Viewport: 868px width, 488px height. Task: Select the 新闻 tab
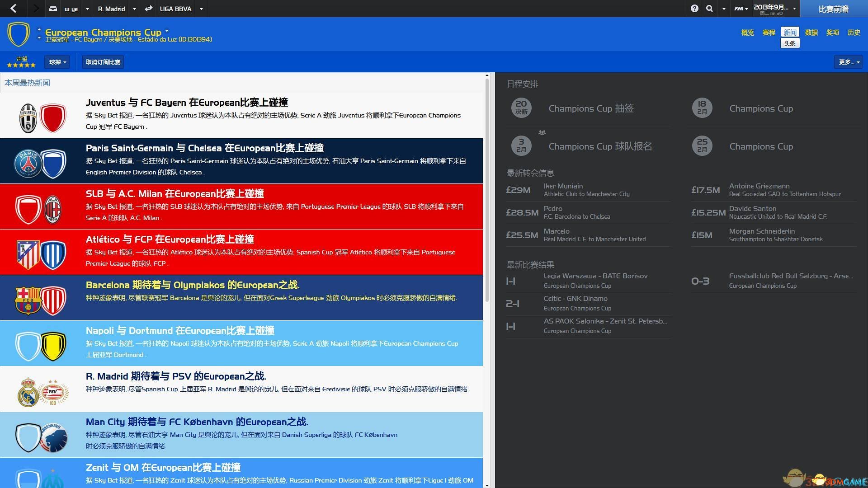coord(790,33)
